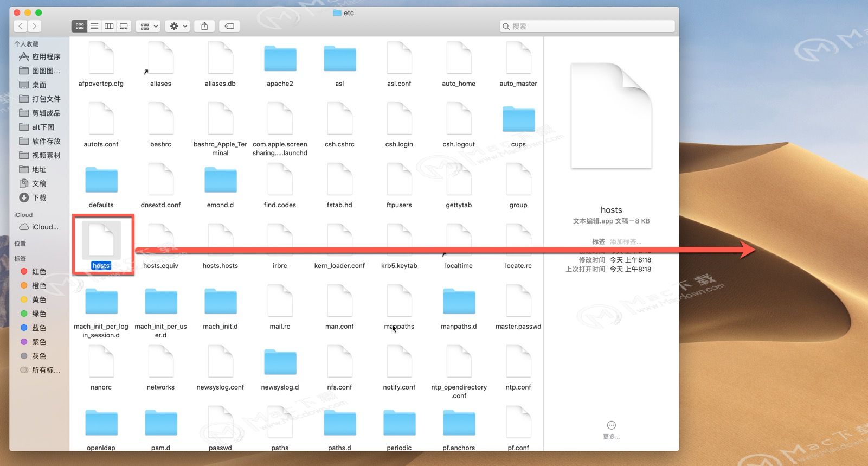This screenshot has height=466, width=868.
Task: Select the nanorc file
Action: point(101,362)
